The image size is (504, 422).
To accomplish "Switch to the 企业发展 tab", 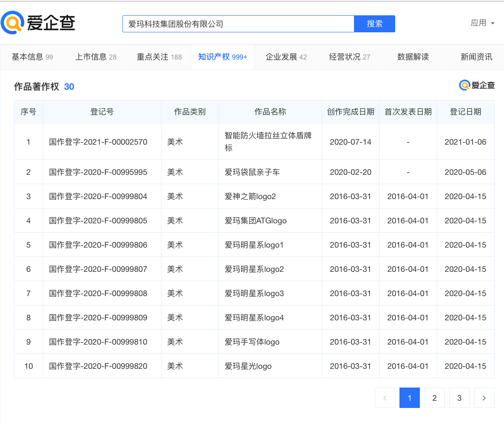I will point(286,57).
